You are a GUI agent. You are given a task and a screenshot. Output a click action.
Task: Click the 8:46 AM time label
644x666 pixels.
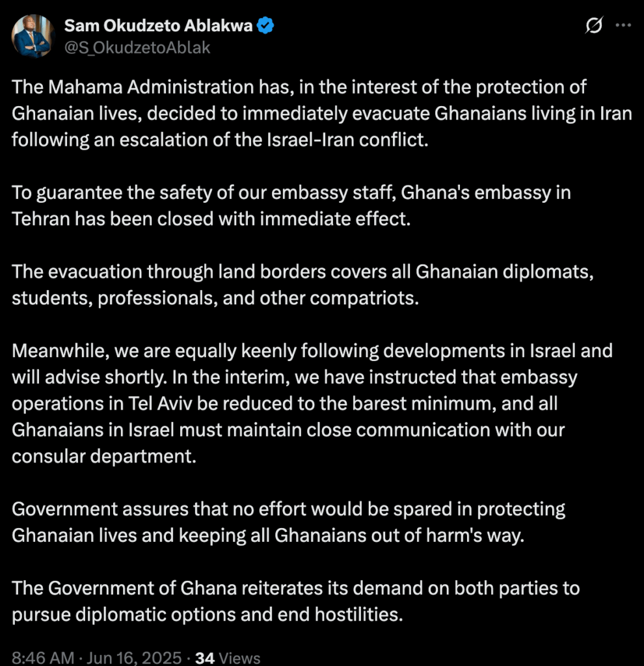coord(40,658)
